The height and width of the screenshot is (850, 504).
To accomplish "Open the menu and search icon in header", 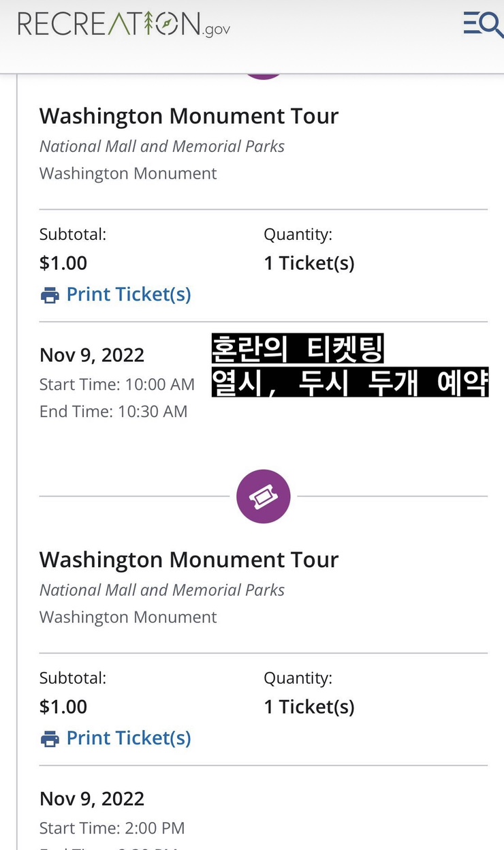I will coord(483,25).
